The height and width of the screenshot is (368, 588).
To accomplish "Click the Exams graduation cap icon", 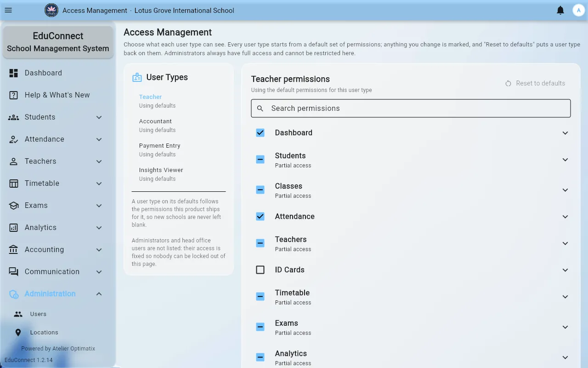I will coord(14,206).
